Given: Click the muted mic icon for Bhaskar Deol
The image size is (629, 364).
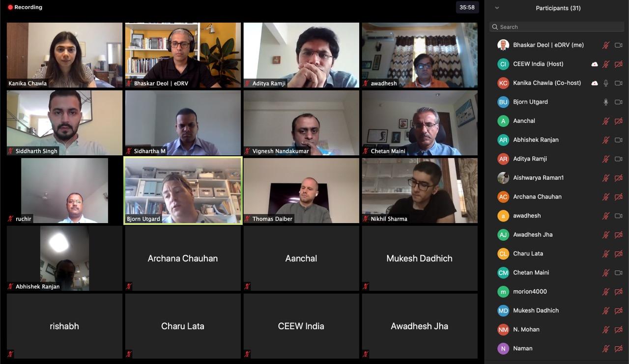Looking at the screenshot, I should tap(606, 45).
